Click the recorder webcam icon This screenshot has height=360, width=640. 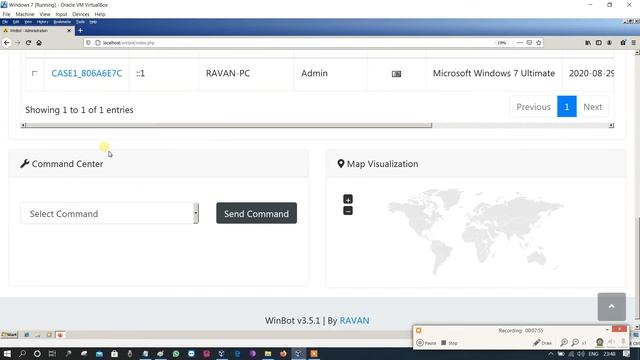point(599,342)
